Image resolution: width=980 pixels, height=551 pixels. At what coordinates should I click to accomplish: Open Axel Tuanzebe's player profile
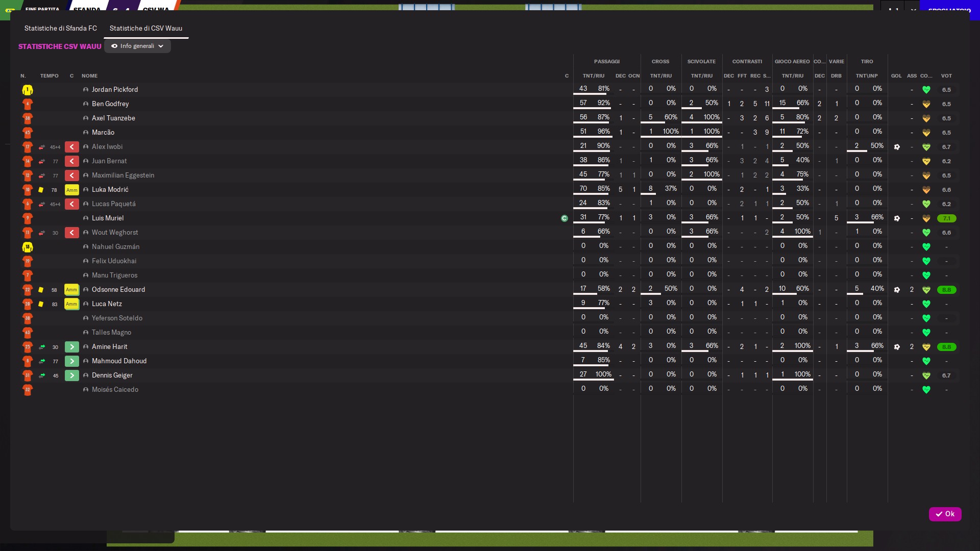pos(113,118)
